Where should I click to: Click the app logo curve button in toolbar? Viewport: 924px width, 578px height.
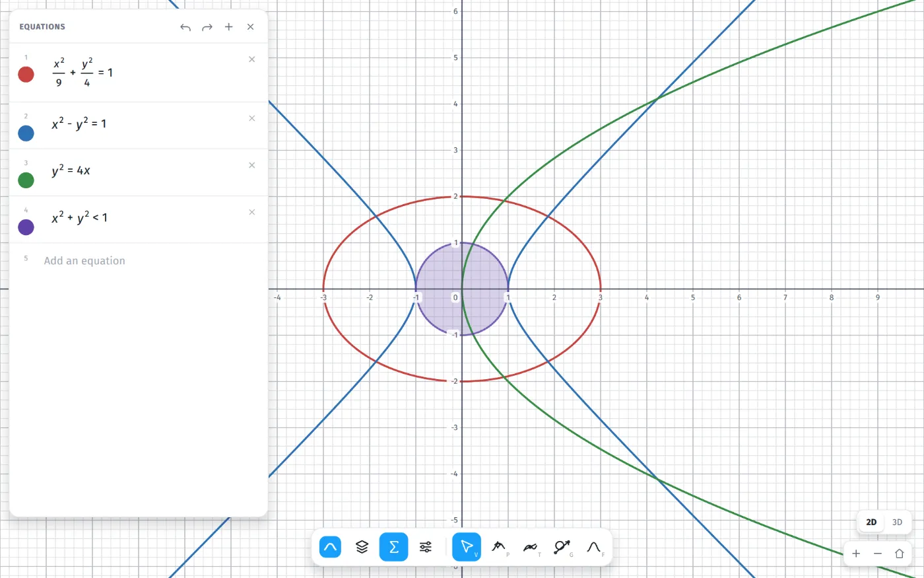point(330,547)
